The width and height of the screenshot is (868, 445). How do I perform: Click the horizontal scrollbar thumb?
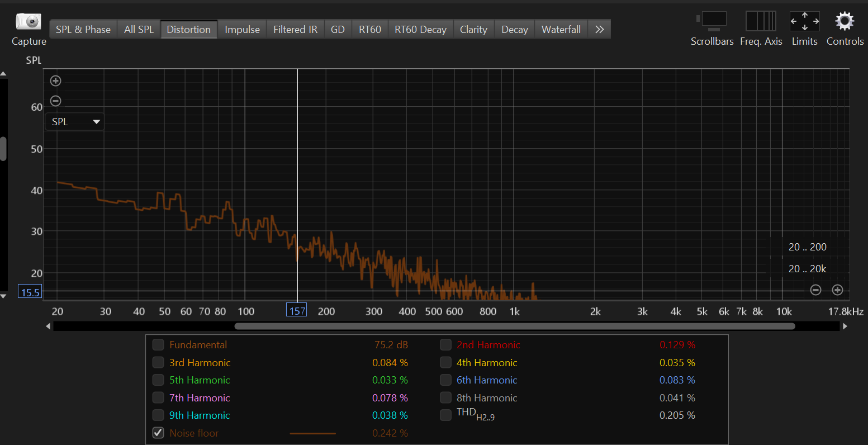pos(514,326)
